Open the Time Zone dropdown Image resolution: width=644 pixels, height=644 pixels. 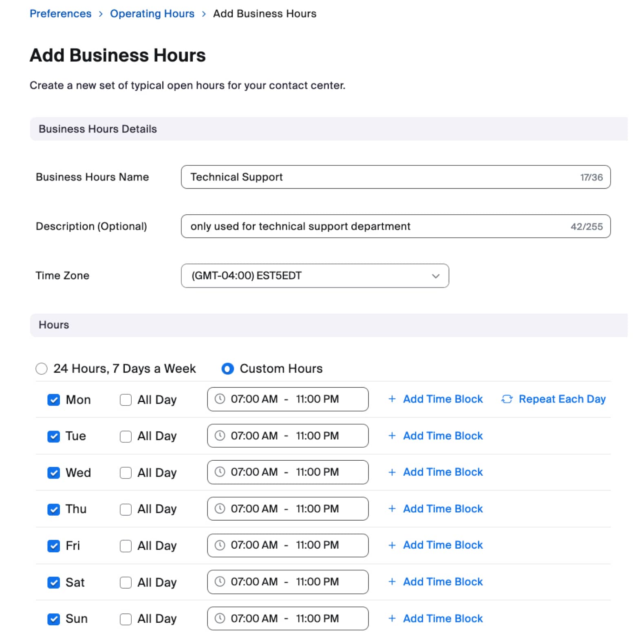pyautogui.click(x=315, y=276)
